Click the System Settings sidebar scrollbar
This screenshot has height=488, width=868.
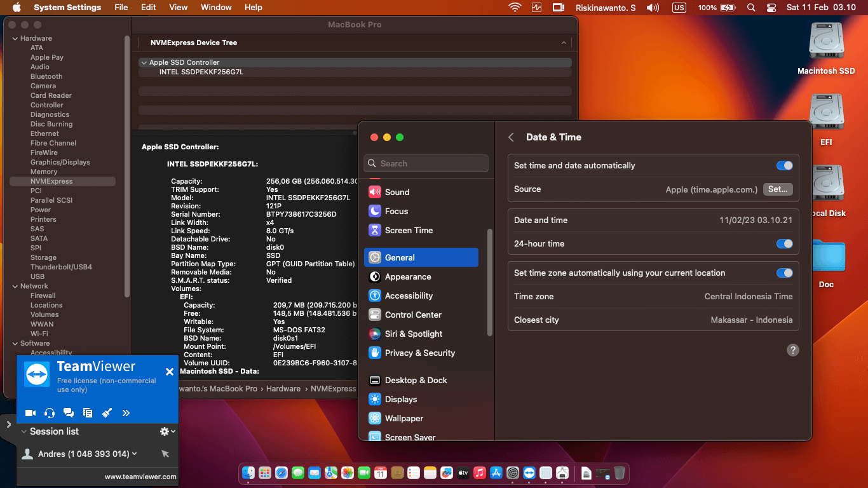point(489,281)
